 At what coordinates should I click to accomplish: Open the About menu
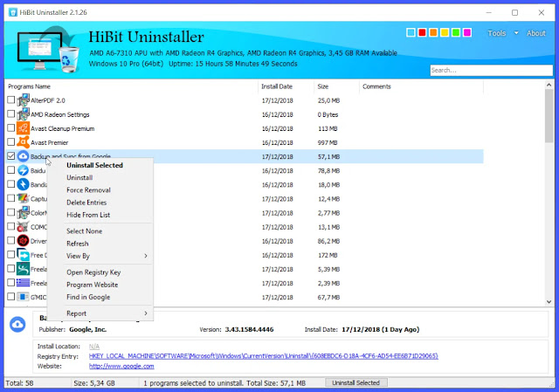pos(535,33)
